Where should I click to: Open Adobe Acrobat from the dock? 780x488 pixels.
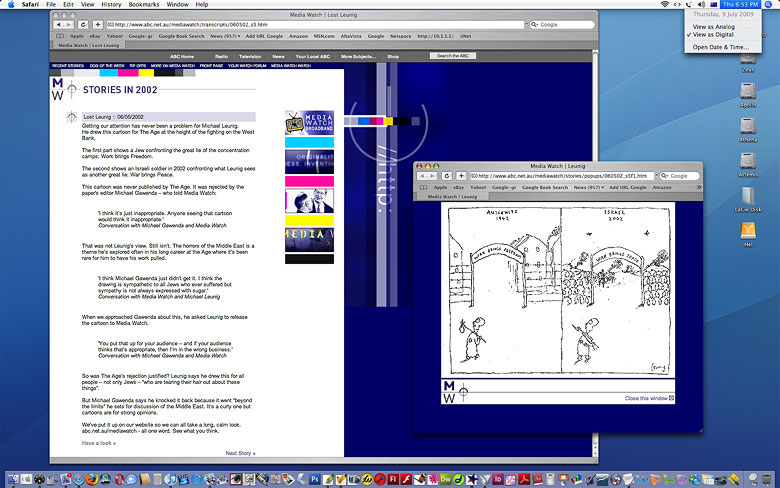pyautogui.click(x=524, y=479)
